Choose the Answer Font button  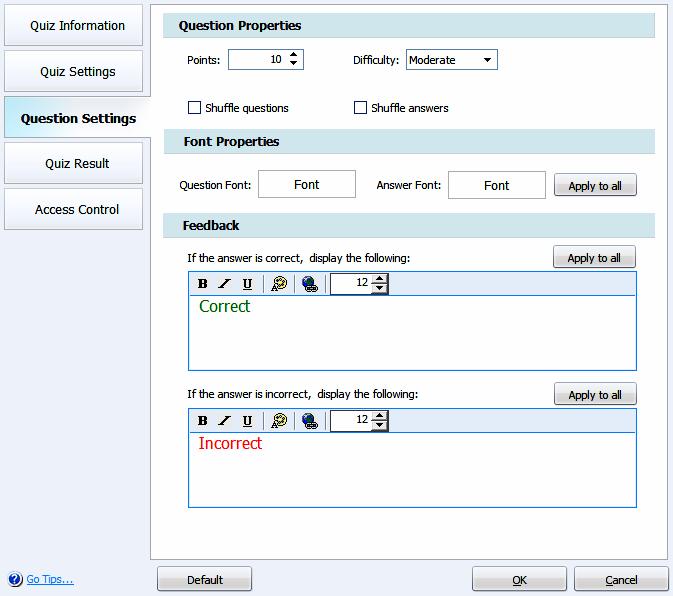pos(497,185)
